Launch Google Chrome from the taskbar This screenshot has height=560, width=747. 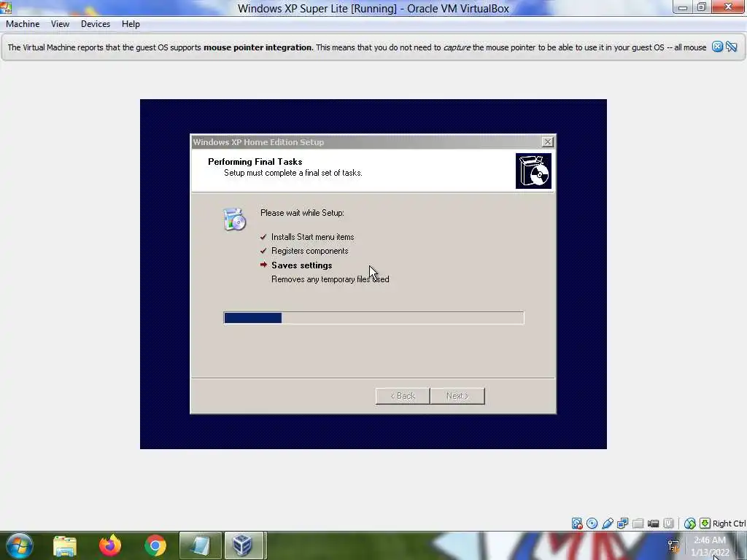(155, 545)
